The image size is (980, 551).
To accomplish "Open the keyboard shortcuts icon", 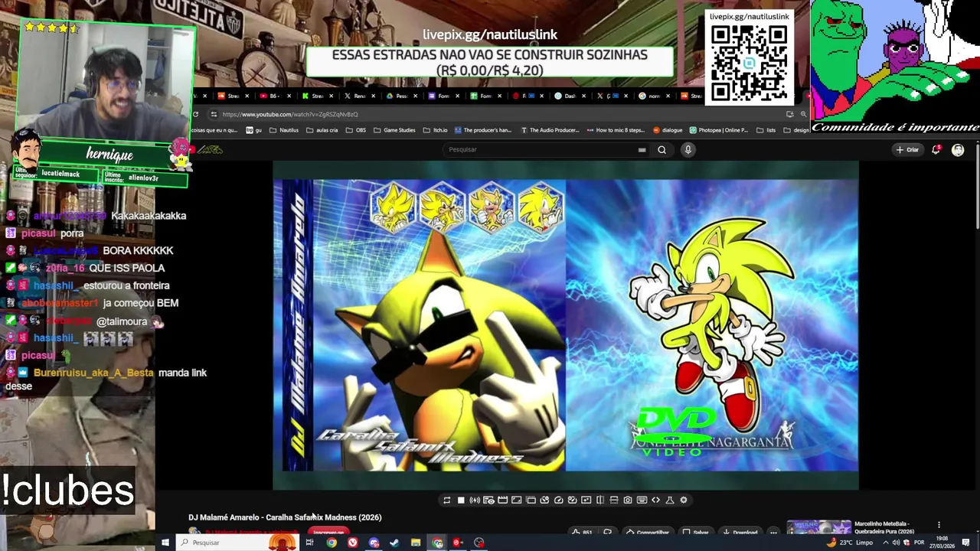I will [x=642, y=500].
